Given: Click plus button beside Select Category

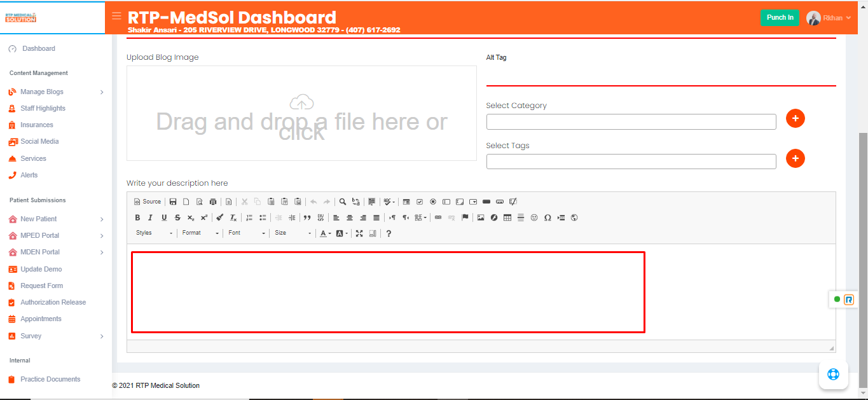Looking at the screenshot, I should click(796, 118).
